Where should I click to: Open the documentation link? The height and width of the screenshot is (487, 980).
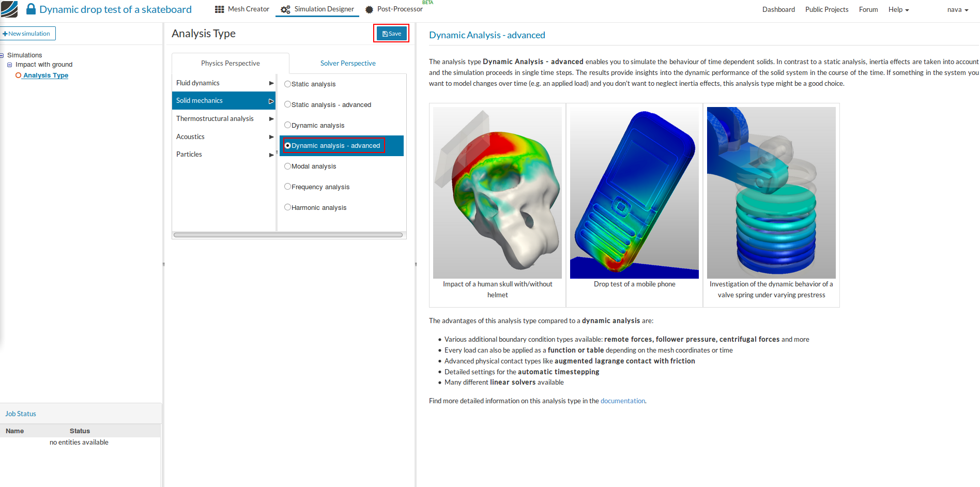tap(622, 401)
